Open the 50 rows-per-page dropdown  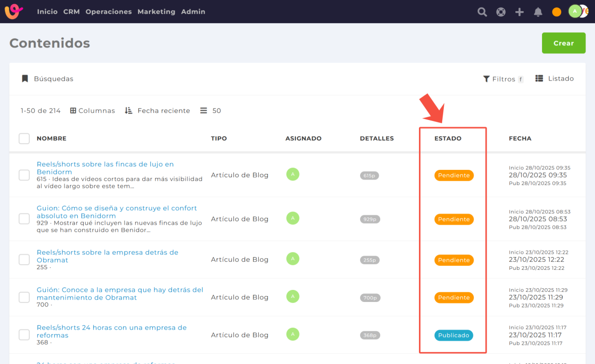point(211,110)
